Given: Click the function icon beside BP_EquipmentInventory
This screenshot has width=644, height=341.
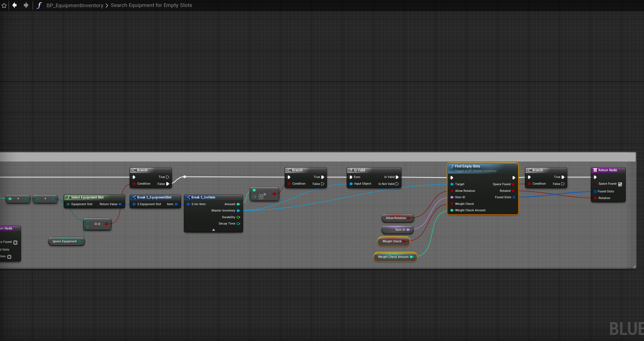Looking at the screenshot, I should [39, 5].
